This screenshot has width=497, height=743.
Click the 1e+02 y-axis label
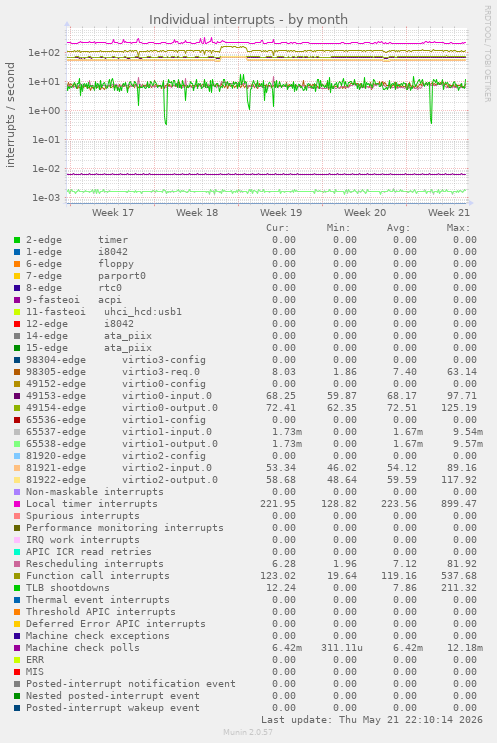pos(45,53)
